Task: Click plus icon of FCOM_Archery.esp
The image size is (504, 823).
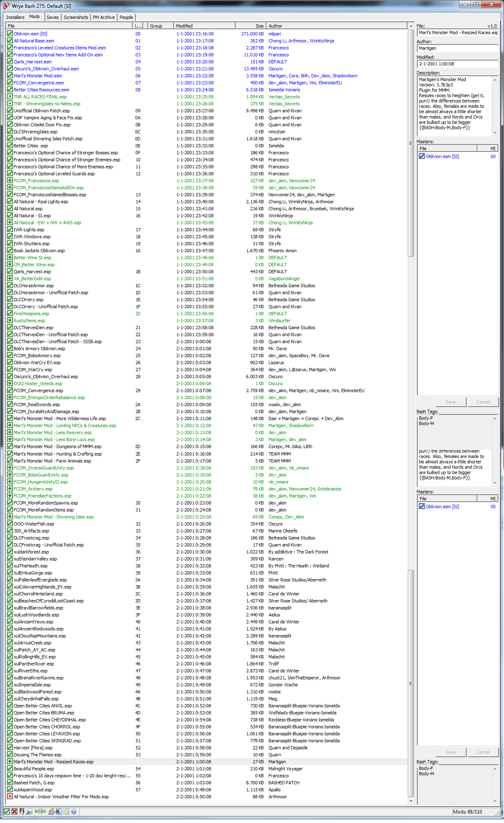Action: pyautogui.click(x=10, y=489)
